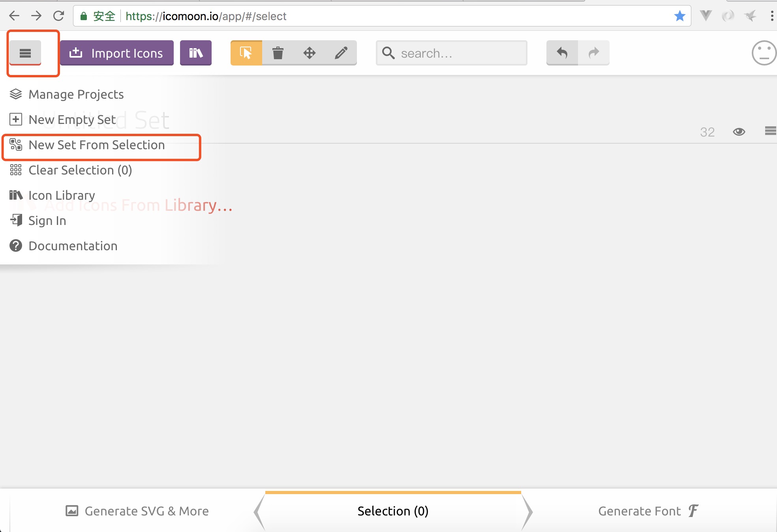The image size is (777, 532).
Task: Click the secure lock icon
Action: click(x=83, y=16)
